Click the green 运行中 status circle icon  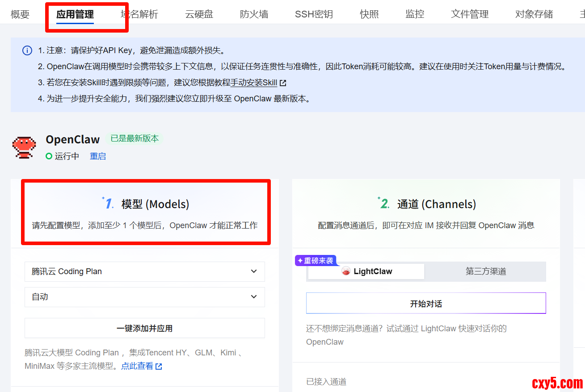(x=49, y=156)
